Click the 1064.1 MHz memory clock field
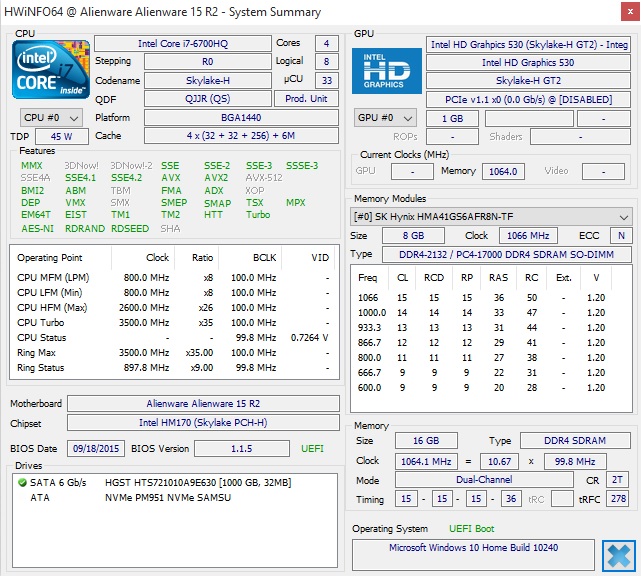 426,462
